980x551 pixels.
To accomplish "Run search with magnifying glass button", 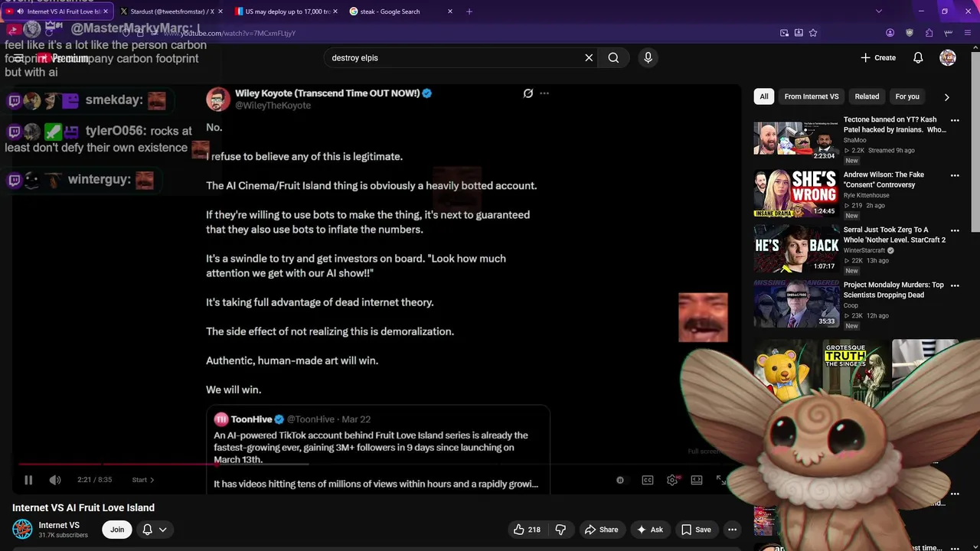I will coord(613,57).
